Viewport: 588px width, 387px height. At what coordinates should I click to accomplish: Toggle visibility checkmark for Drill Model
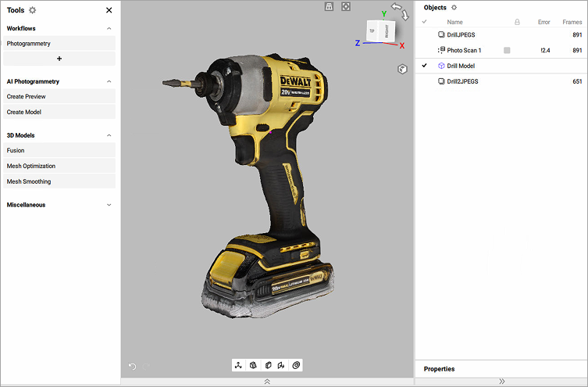[425, 66]
